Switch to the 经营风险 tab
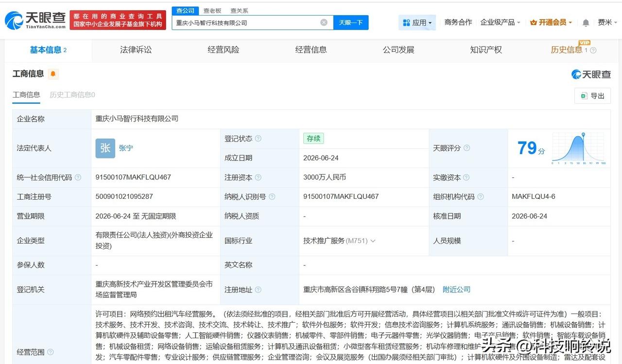This screenshot has width=622, height=364. tap(224, 50)
